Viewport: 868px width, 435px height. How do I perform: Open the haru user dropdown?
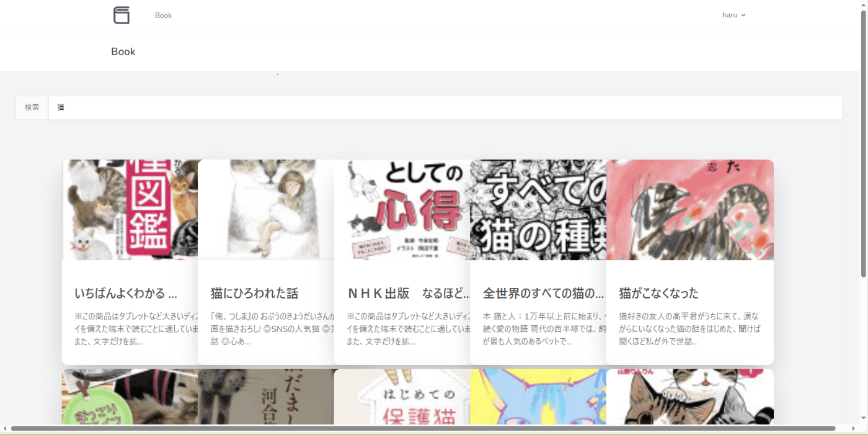point(734,16)
